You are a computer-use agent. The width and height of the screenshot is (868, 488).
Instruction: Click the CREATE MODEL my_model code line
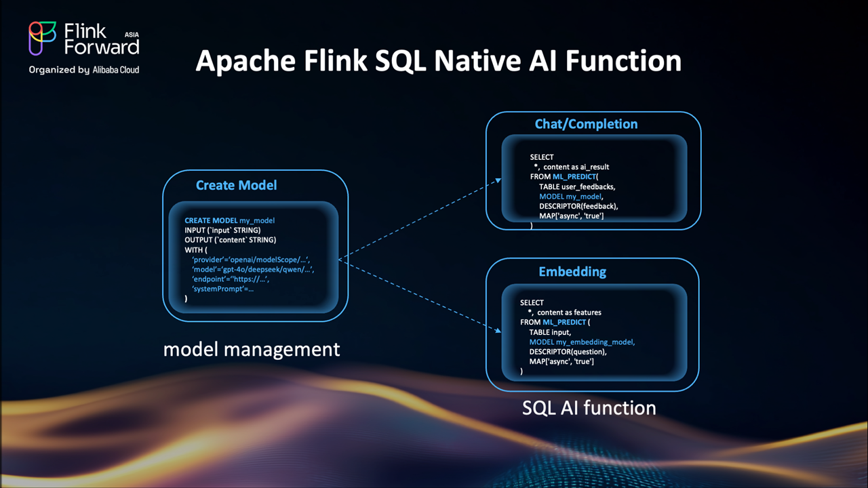(x=229, y=221)
